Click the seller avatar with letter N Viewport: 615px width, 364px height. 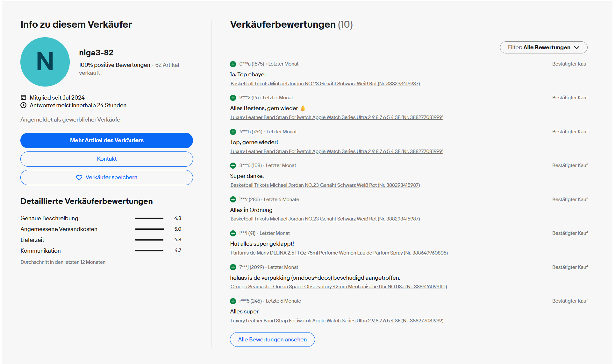[45, 62]
